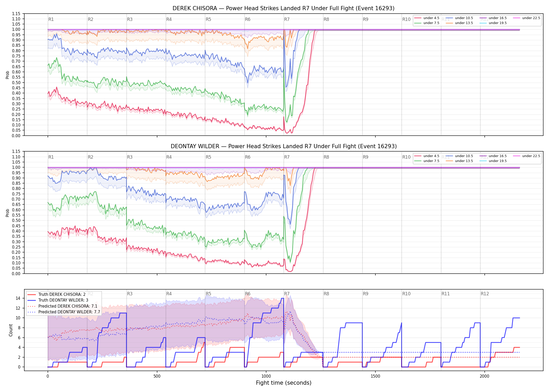The image size is (549, 392).
Task: Click the 'Fight time (seconds)' axis label
Action: point(283,383)
